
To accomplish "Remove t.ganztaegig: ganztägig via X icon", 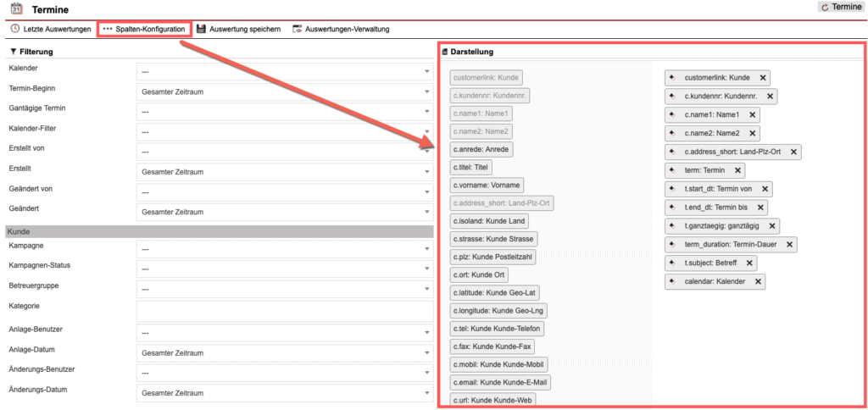I will click(772, 226).
